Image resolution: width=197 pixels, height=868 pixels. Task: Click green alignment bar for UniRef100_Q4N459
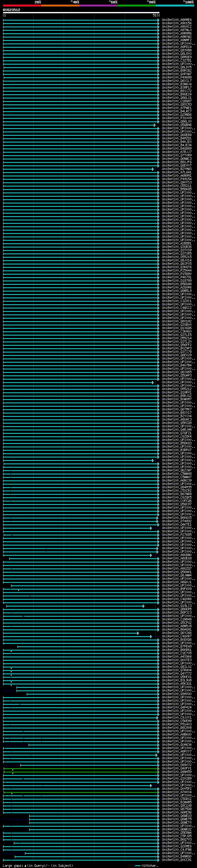point(81,772)
